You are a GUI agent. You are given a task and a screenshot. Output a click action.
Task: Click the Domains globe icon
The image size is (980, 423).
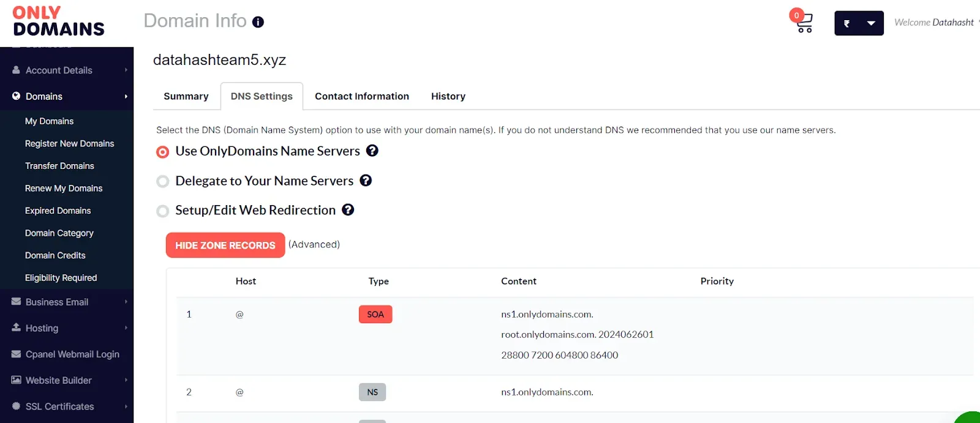pyautogui.click(x=16, y=96)
